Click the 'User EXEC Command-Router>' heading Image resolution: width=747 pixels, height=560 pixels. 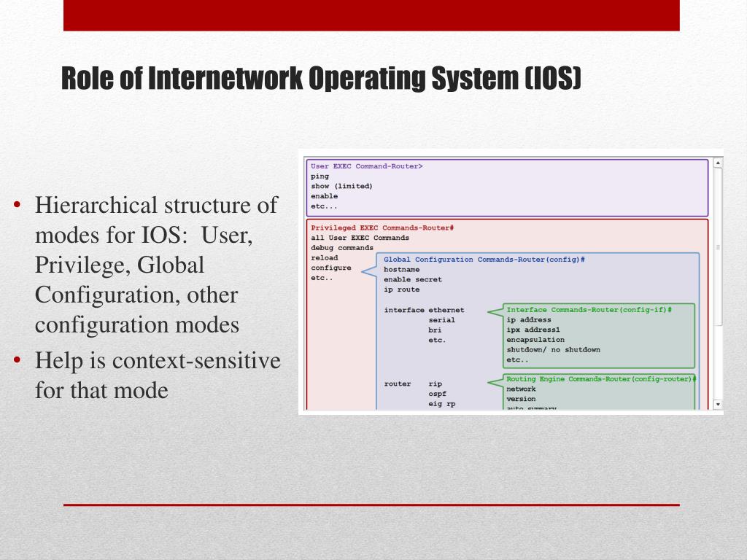(x=366, y=166)
